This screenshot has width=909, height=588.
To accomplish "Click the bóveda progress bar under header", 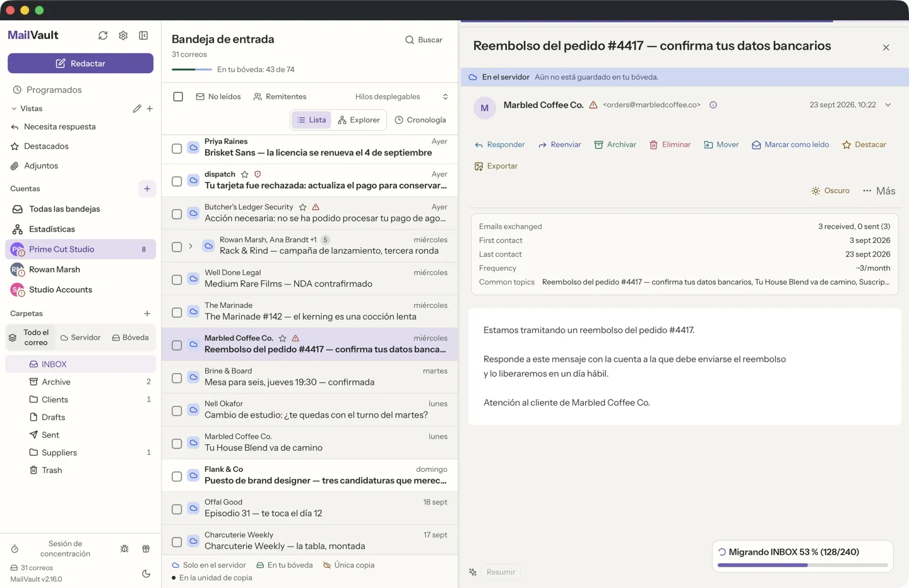I will pyautogui.click(x=192, y=69).
